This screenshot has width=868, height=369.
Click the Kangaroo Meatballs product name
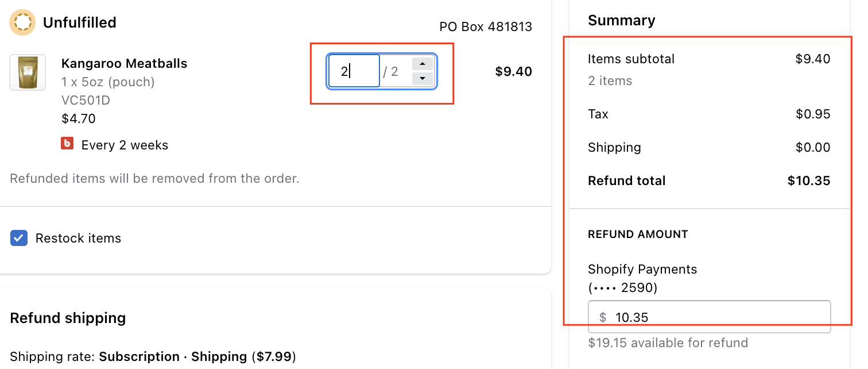coord(124,63)
